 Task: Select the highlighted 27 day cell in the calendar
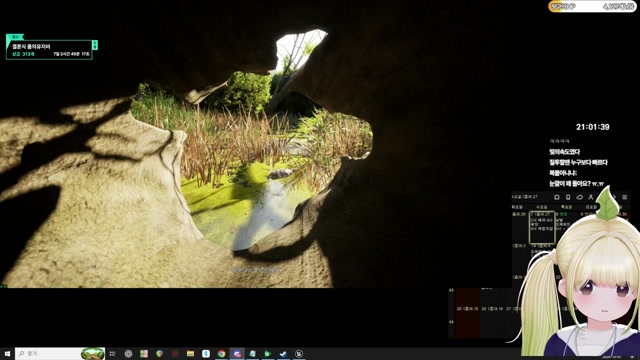(x=542, y=227)
